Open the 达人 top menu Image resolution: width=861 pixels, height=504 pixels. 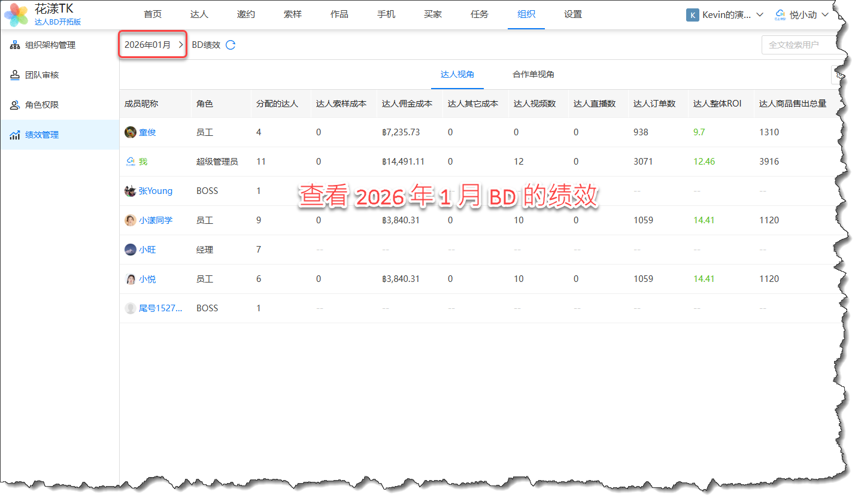[199, 14]
